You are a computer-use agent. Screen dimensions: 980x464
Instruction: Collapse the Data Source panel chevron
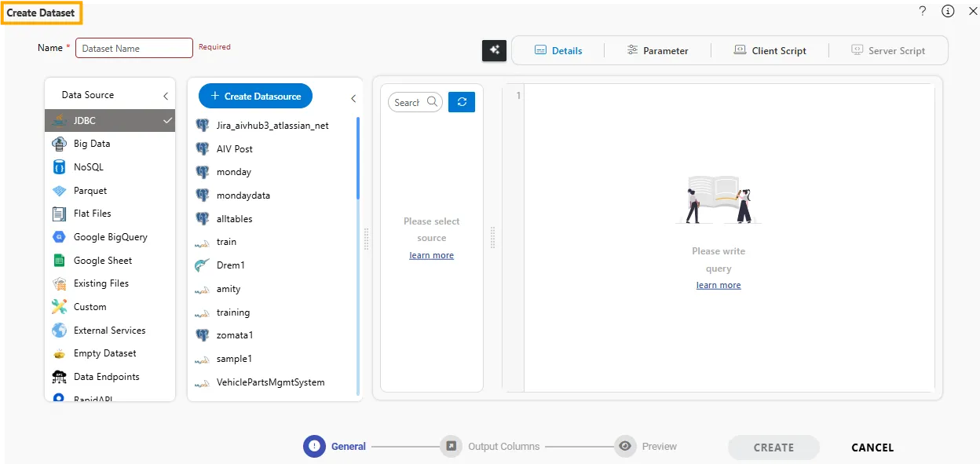tap(166, 96)
